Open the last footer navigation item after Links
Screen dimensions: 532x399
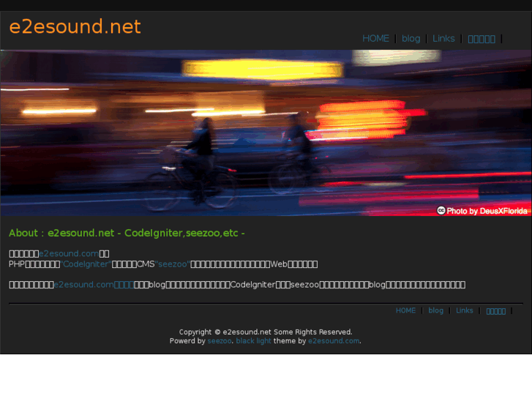(495, 311)
